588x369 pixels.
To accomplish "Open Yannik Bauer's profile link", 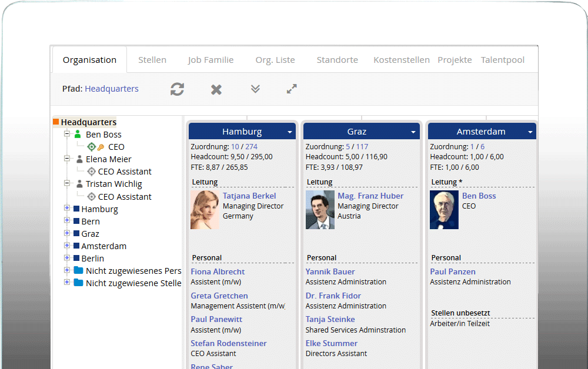I will click(330, 271).
